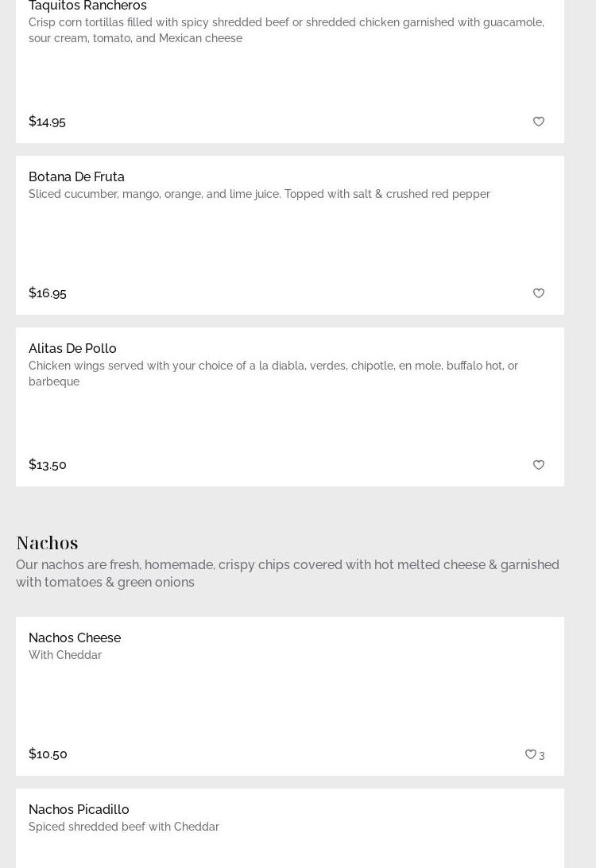Select the Taquitos Rancheros title
This screenshot has height=868, width=596.
pyautogui.click(x=87, y=6)
